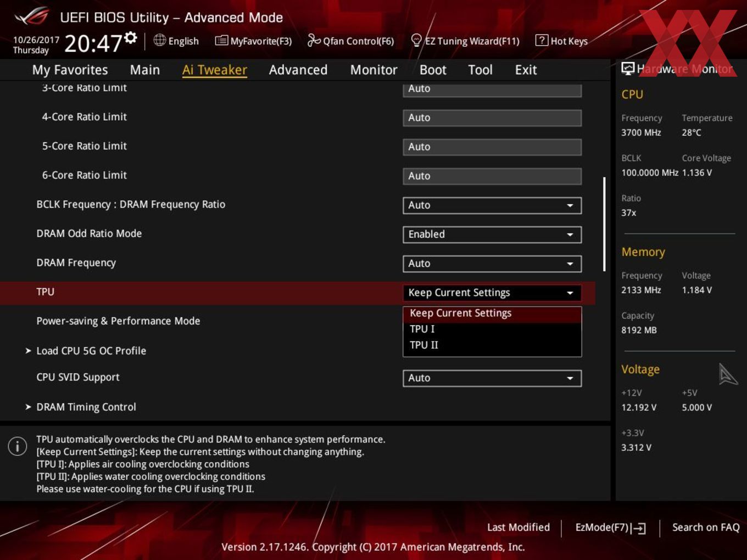The image size is (747, 560).
Task: Switch to EzMode(F7)
Action: (x=610, y=528)
